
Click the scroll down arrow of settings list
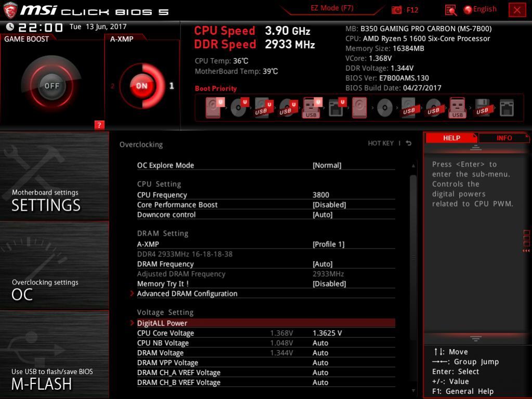[413, 391]
